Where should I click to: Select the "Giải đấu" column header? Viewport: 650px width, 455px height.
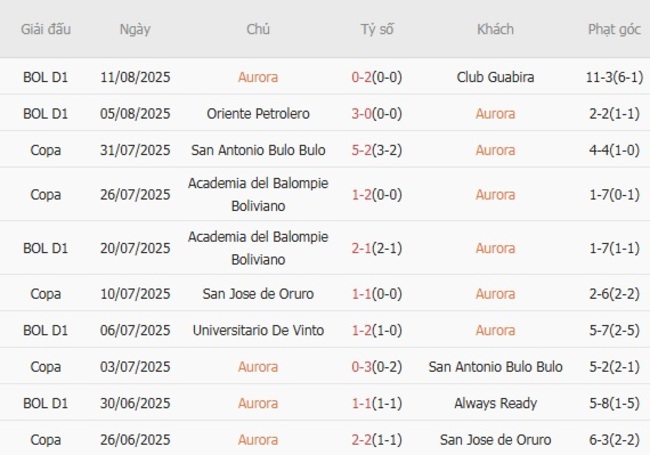point(46,29)
